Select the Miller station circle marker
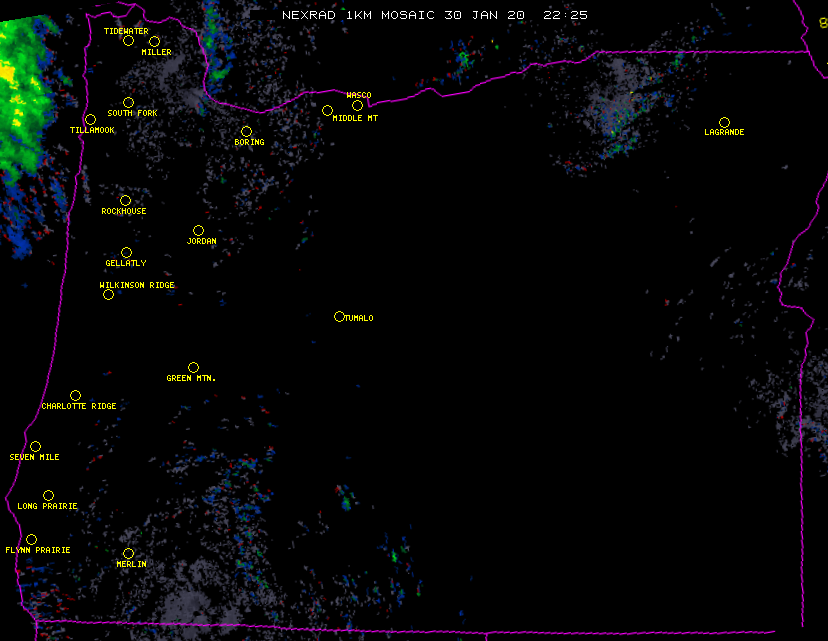This screenshot has height=641, width=828. [154, 41]
